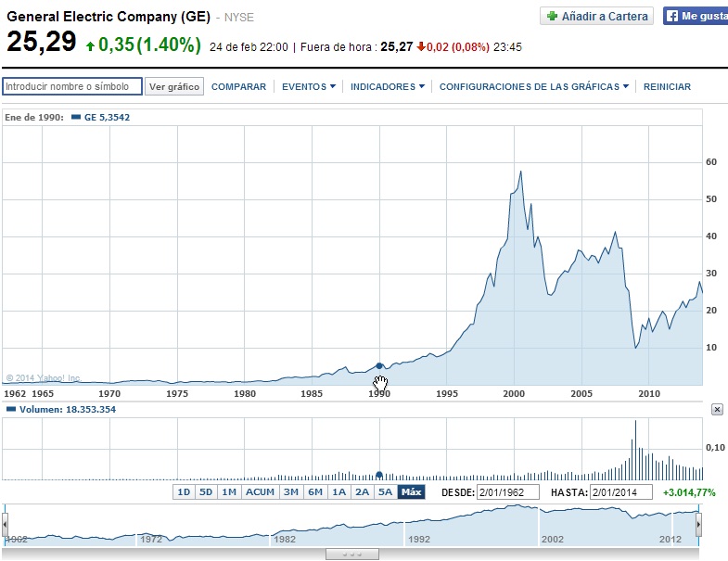Select the 1D time range
Viewport: 728px width, 561px height.
(184, 491)
